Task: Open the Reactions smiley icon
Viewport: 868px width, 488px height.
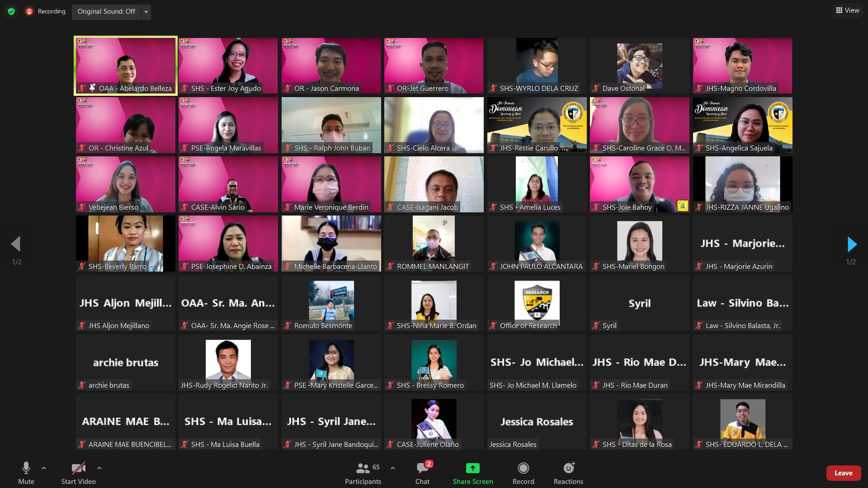Action: click(568, 468)
